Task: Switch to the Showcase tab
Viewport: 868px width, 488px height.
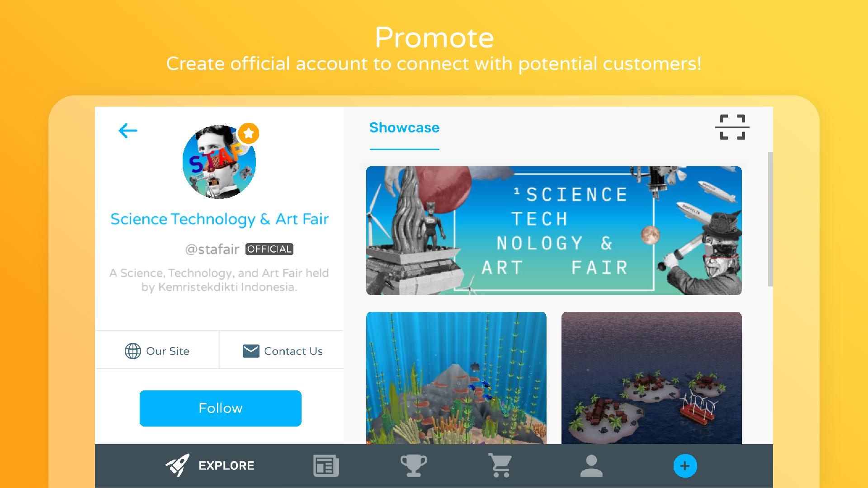Action: pyautogui.click(x=404, y=128)
